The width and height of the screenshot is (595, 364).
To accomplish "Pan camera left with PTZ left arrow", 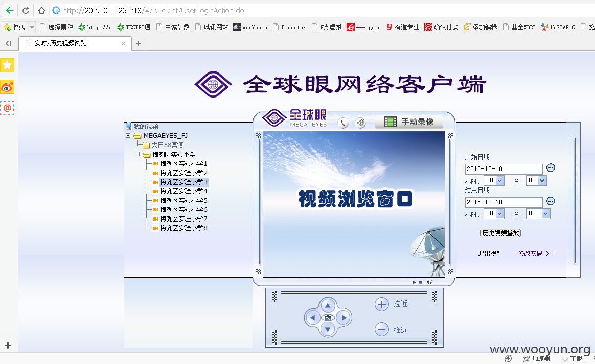I will pyautogui.click(x=312, y=318).
